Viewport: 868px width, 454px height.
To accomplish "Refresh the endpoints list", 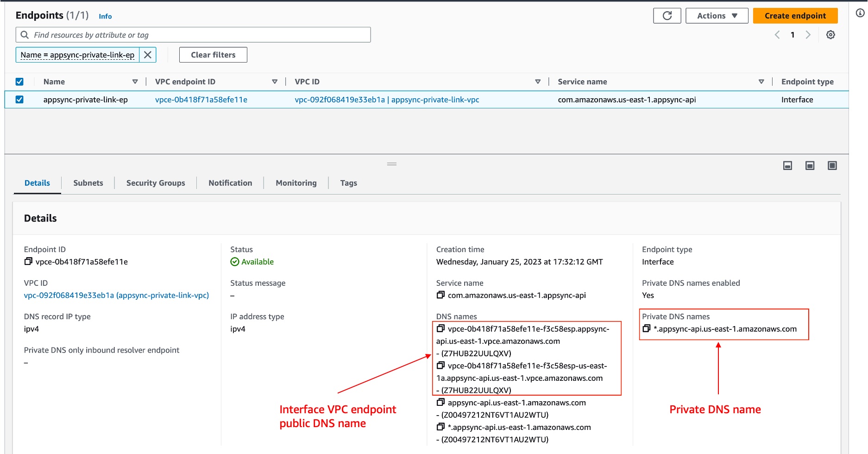I will click(667, 16).
